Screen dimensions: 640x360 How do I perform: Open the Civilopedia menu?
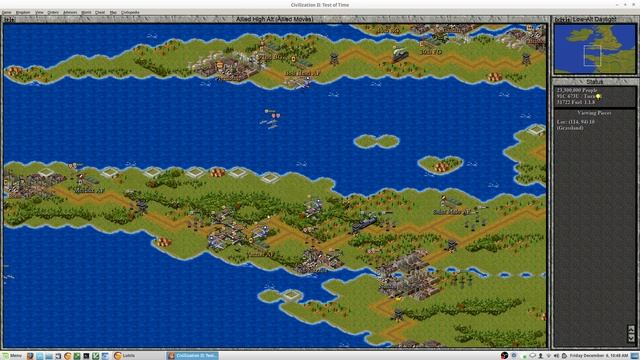pyautogui.click(x=130, y=12)
